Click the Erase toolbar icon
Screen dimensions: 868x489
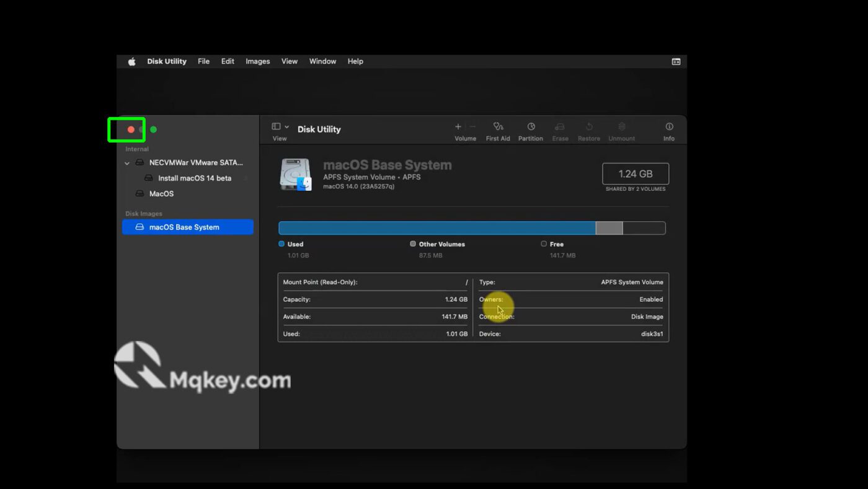(x=560, y=126)
